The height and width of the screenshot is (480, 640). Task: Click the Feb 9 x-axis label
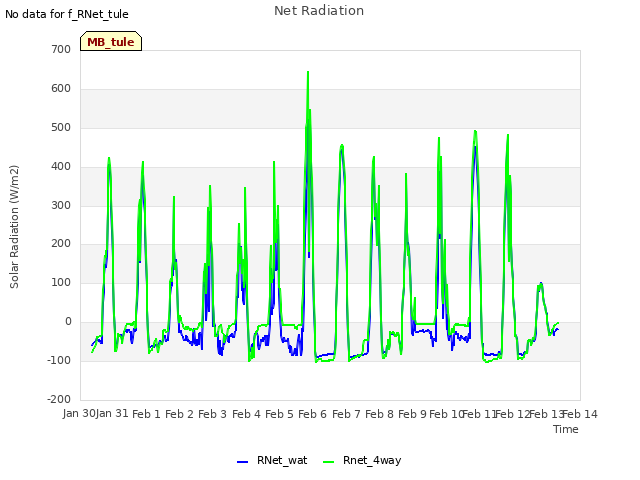pyautogui.click(x=412, y=414)
